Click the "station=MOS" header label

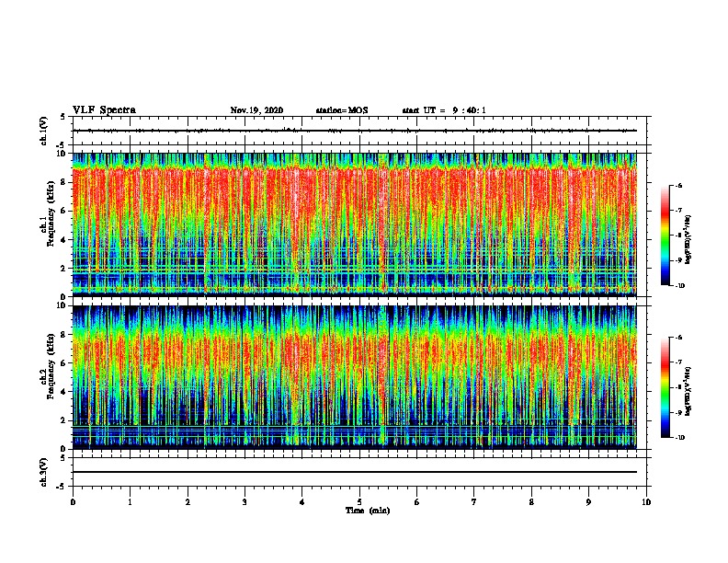(342, 110)
